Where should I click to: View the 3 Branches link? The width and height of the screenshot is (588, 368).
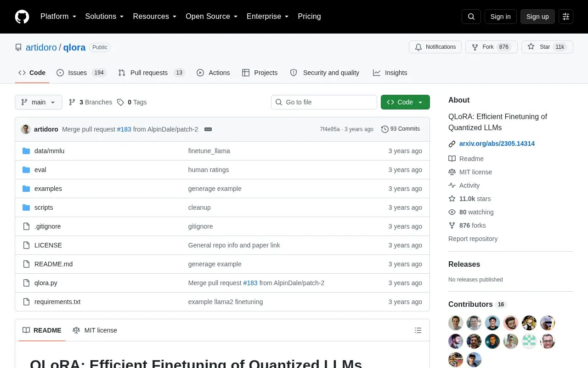(90, 102)
